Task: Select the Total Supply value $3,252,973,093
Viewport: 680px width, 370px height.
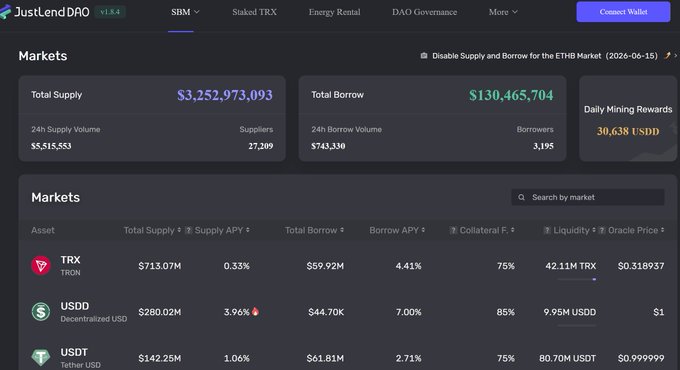Action: [x=225, y=95]
